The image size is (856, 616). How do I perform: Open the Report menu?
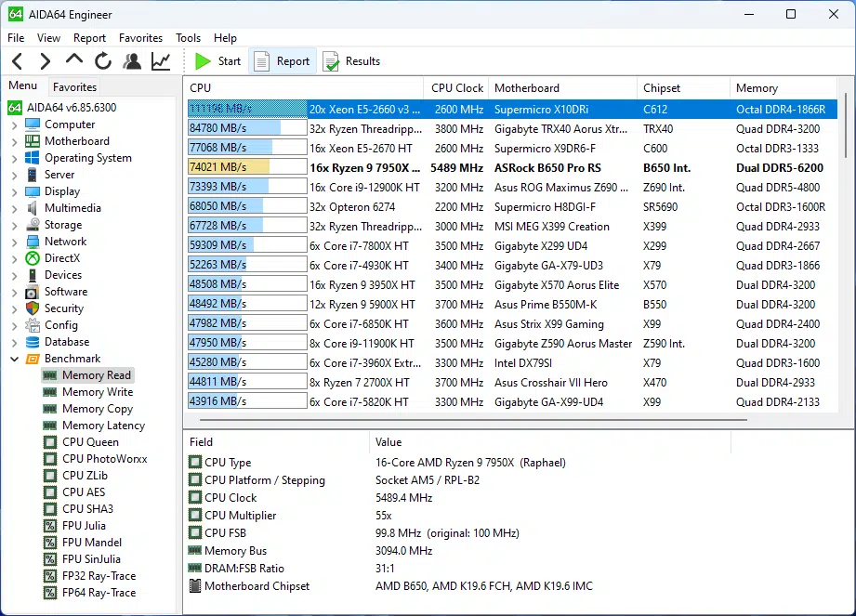coord(89,38)
